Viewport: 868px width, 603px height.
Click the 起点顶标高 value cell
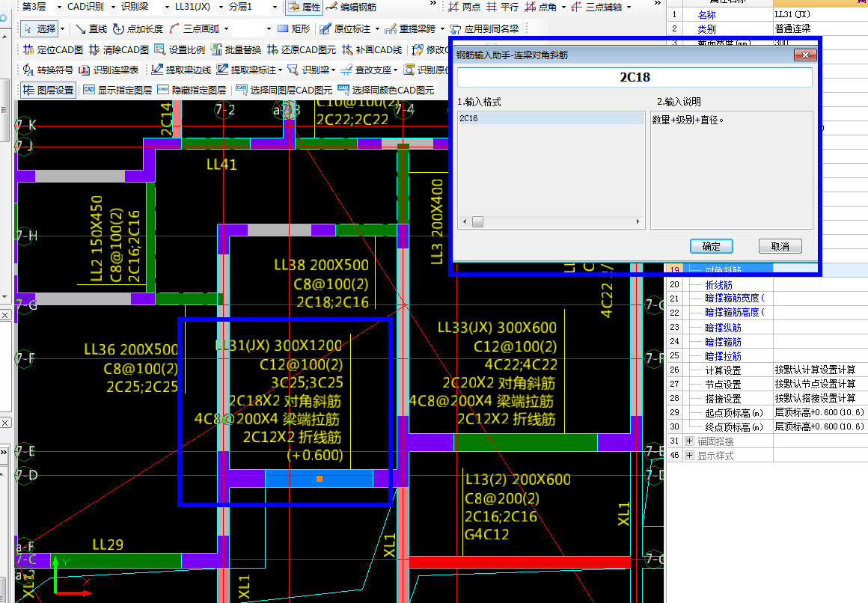click(x=819, y=412)
